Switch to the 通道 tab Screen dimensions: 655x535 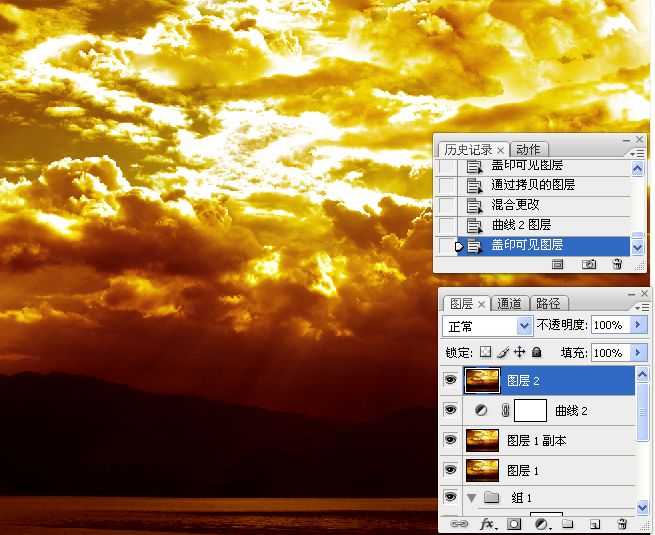[x=509, y=304]
